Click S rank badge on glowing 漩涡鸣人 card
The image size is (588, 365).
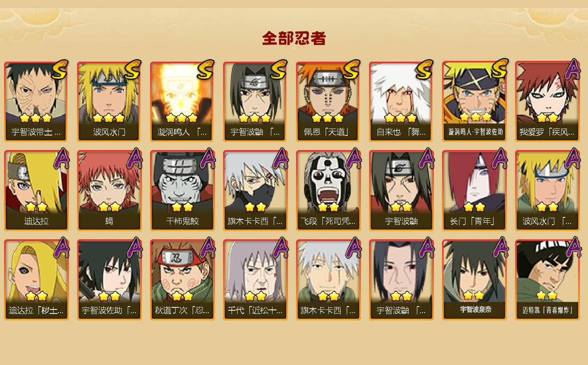[205, 70]
